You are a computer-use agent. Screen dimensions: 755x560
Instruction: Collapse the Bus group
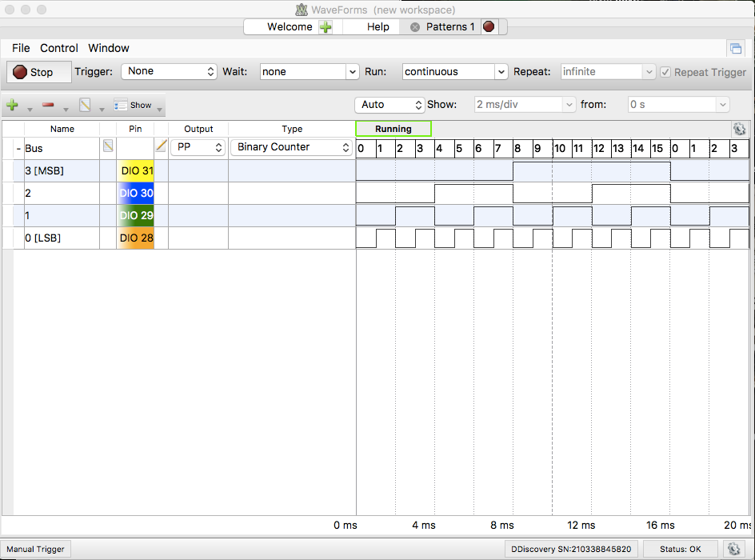pos(18,148)
